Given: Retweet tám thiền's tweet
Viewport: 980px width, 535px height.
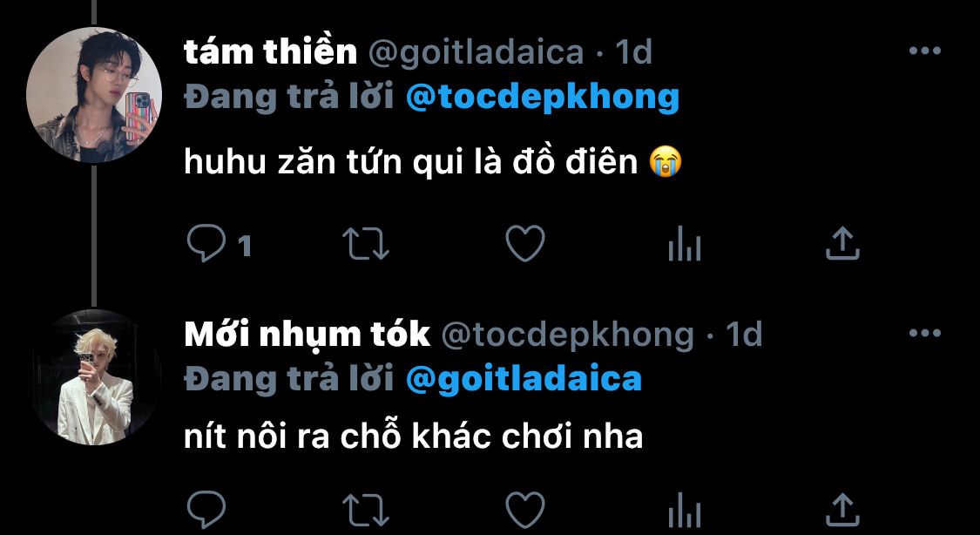Looking at the screenshot, I should click(x=366, y=243).
